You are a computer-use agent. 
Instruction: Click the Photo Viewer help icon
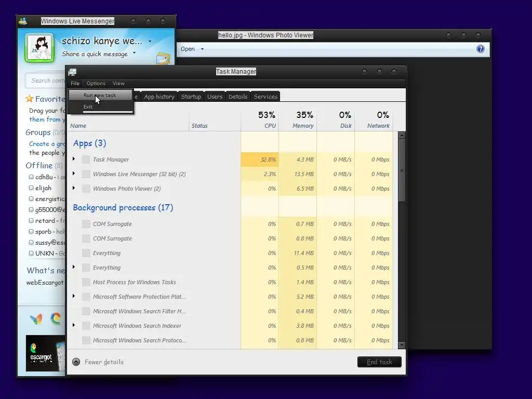(481, 49)
